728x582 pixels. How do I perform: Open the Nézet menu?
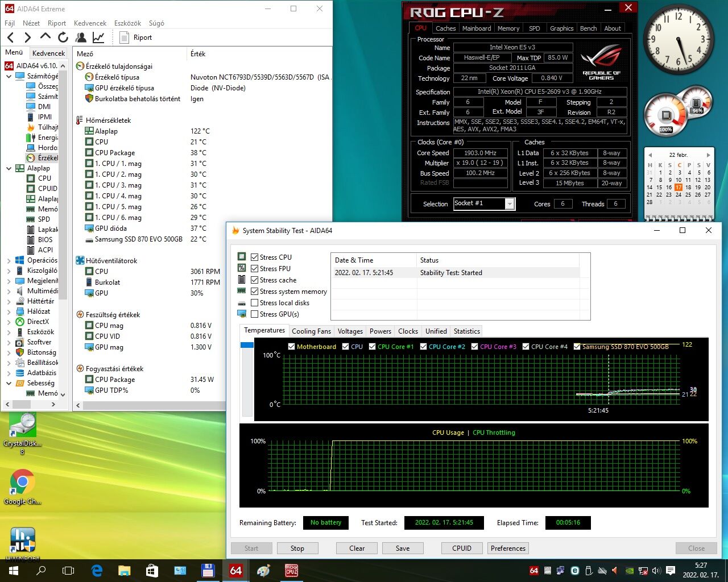(x=31, y=23)
